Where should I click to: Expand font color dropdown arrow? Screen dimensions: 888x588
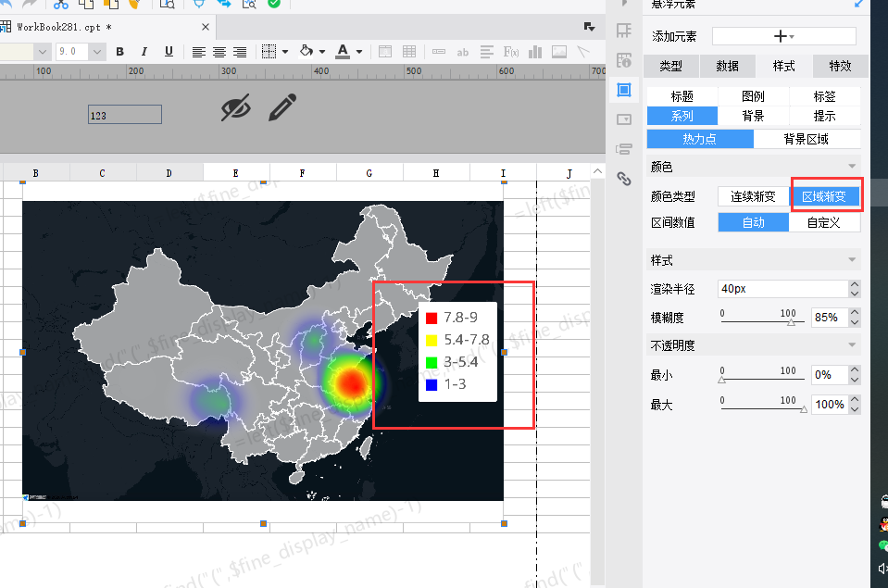359,52
